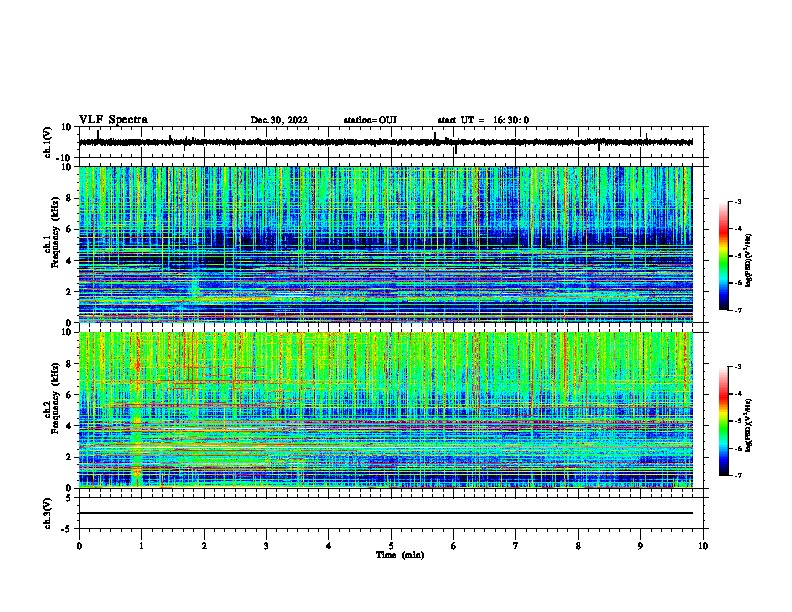The width and height of the screenshot is (792, 612).
Task: Click time axis end label '10'
Action: coord(703,546)
